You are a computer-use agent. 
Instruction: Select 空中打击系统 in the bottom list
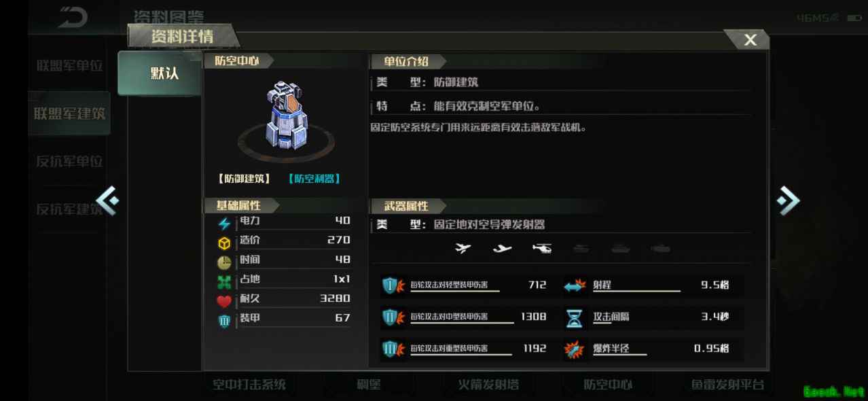[249, 385]
